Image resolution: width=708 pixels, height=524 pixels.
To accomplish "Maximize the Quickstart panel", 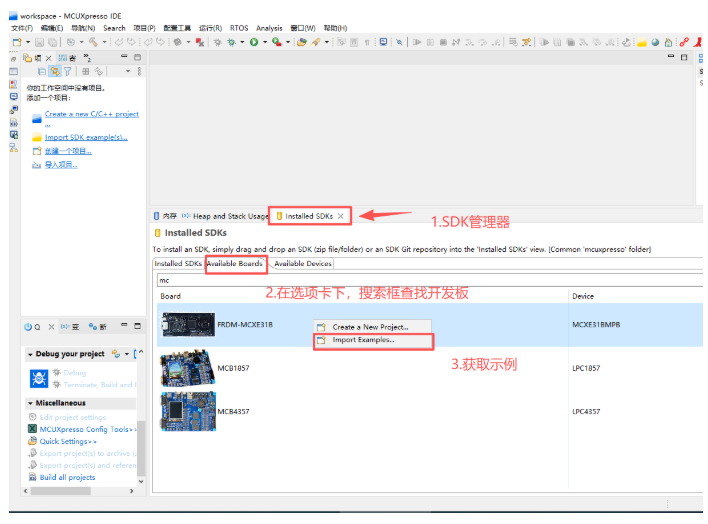I will point(138,326).
